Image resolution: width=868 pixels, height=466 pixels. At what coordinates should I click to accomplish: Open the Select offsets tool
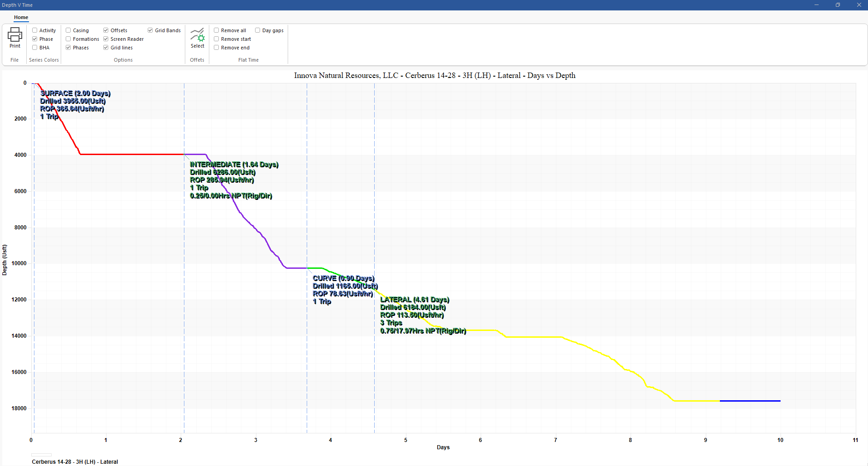[197, 38]
